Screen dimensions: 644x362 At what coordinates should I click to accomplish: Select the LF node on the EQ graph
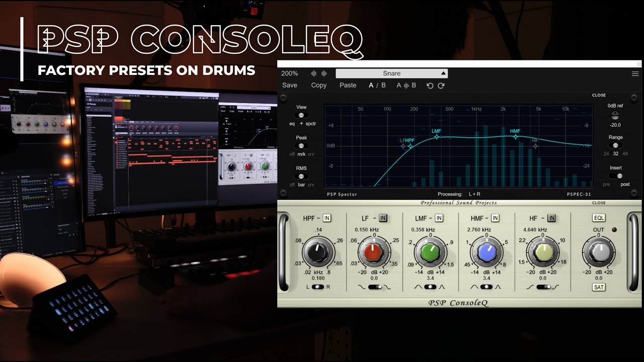[x=403, y=146]
